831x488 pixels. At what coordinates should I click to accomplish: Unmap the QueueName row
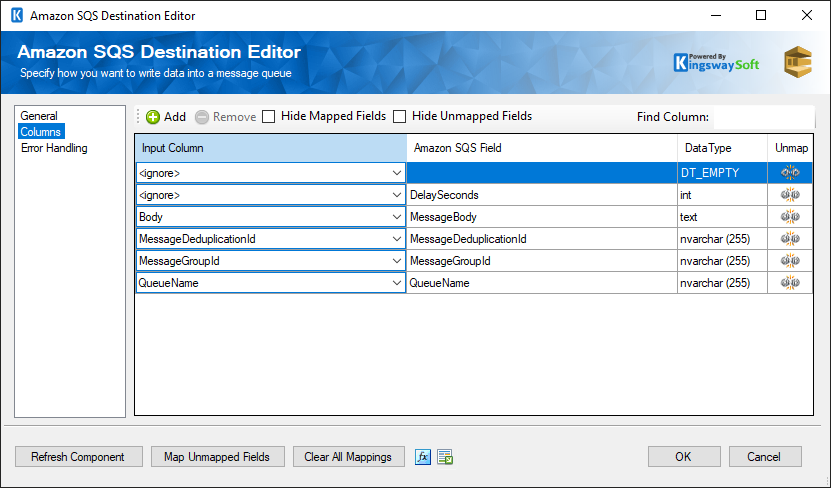pyautogui.click(x=790, y=283)
